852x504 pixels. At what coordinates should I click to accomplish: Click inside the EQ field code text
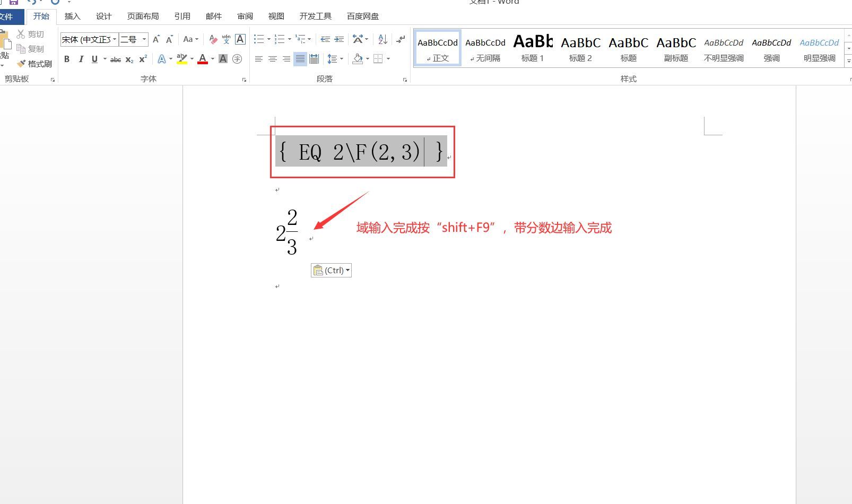click(361, 152)
